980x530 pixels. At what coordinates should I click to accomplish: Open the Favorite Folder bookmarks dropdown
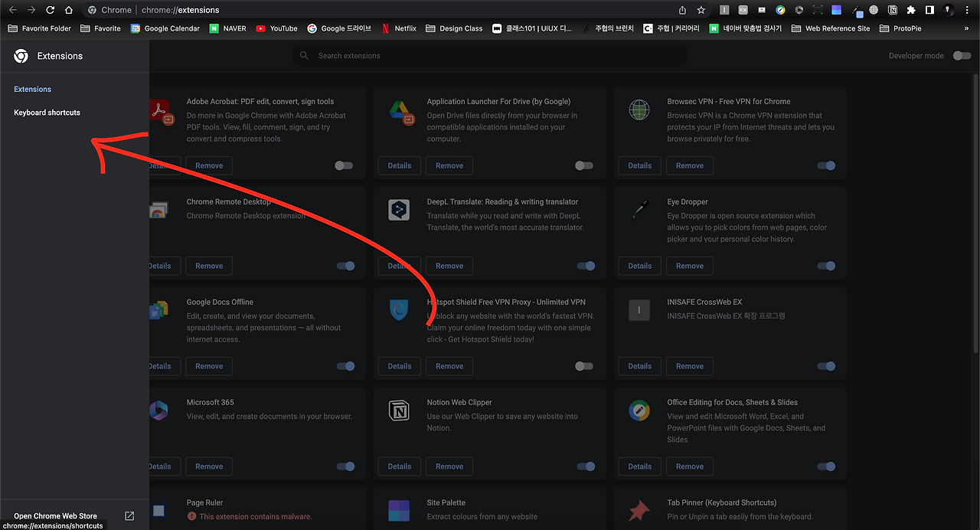click(x=39, y=28)
